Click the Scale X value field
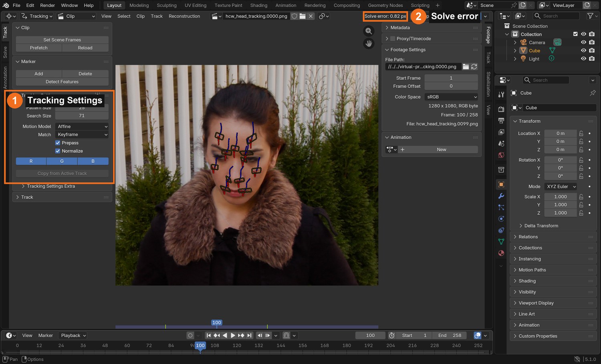The width and height of the screenshot is (601, 364). click(560, 197)
